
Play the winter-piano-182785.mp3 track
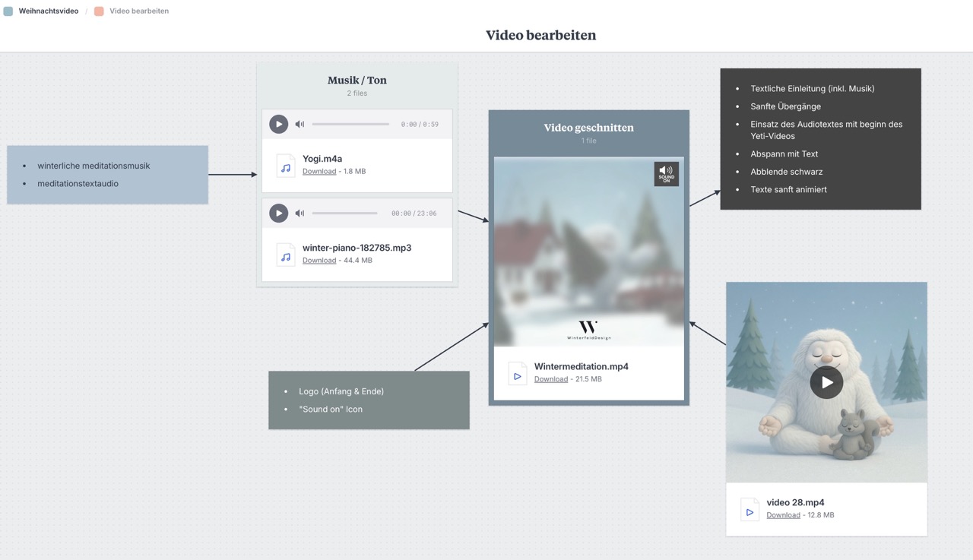pyautogui.click(x=278, y=213)
